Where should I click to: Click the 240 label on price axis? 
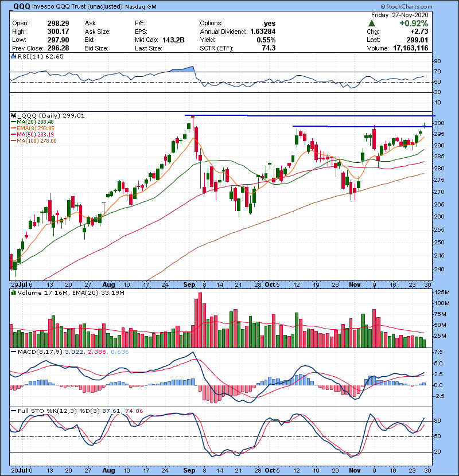pyautogui.click(x=439, y=270)
